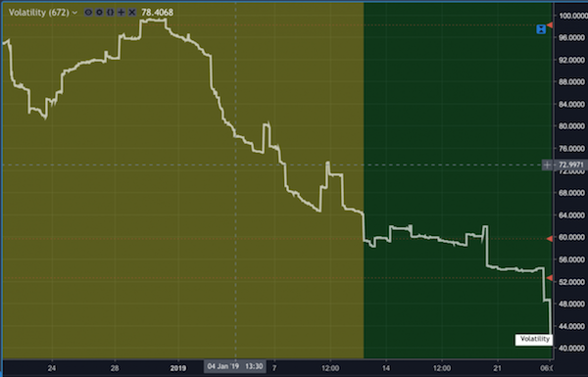This screenshot has height=377, width=588.
Task: Click the plus icon in indicator legend
Action: tap(121, 13)
